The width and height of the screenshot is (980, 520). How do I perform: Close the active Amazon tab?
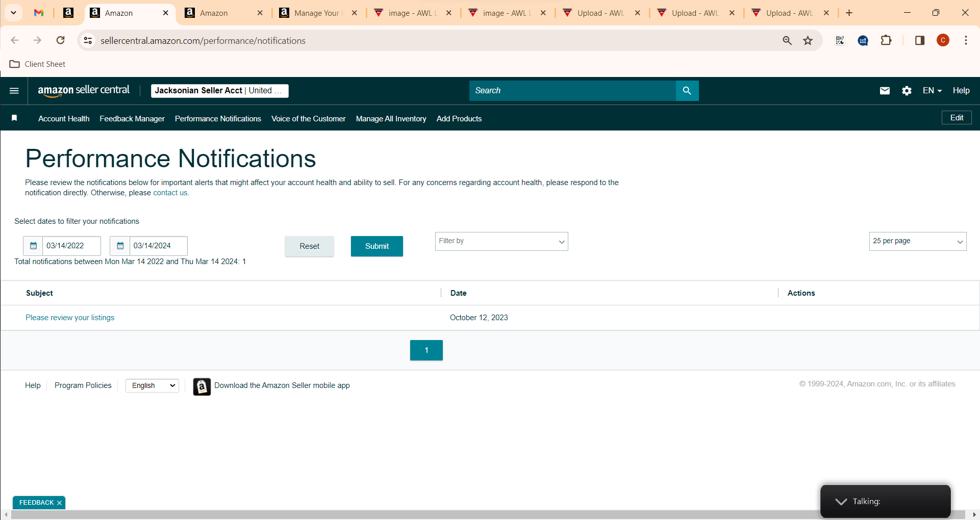166,13
